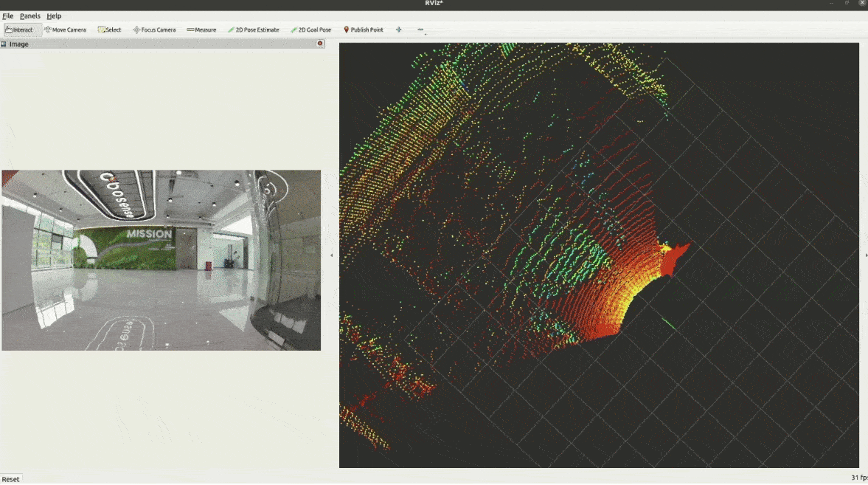Switch to the Select tool
868x485 pixels.
pyautogui.click(x=111, y=30)
